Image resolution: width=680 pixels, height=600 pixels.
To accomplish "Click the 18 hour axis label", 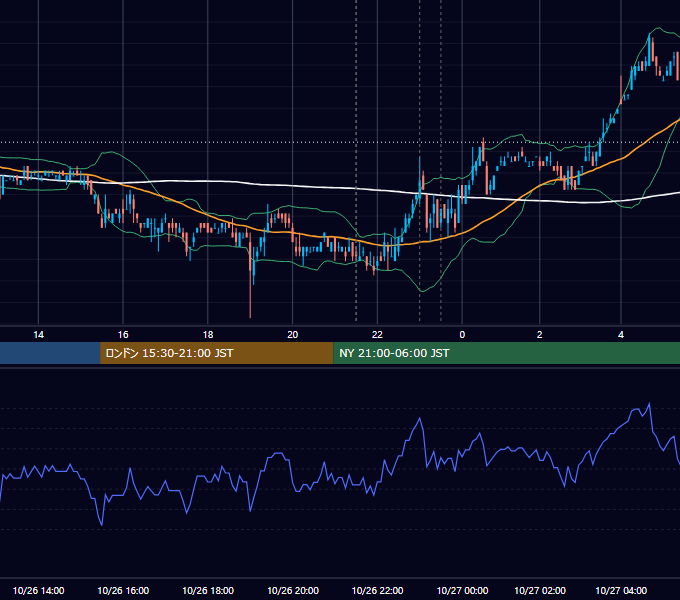I will pos(208,334).
